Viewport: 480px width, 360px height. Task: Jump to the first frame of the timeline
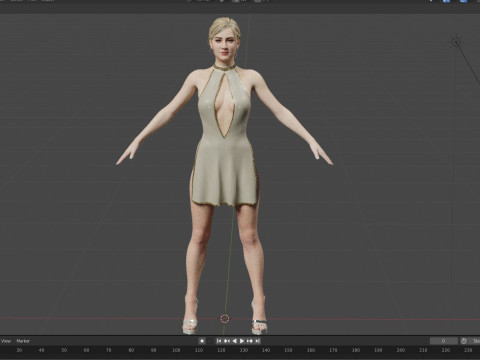[219, 341]
